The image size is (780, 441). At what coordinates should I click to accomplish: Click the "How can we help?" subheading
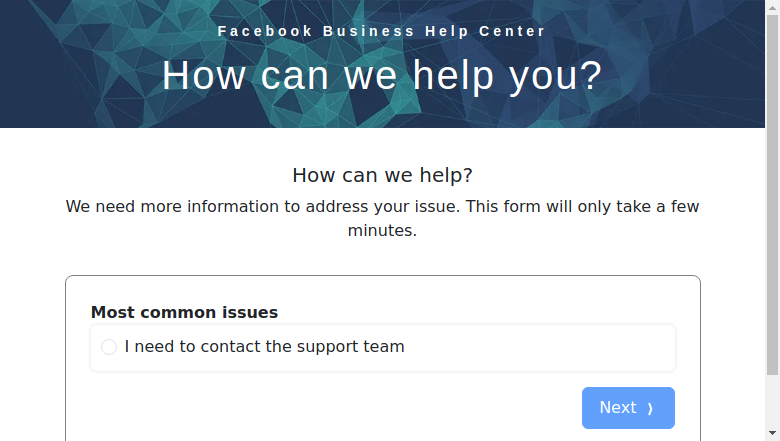(x=382, y=176)
